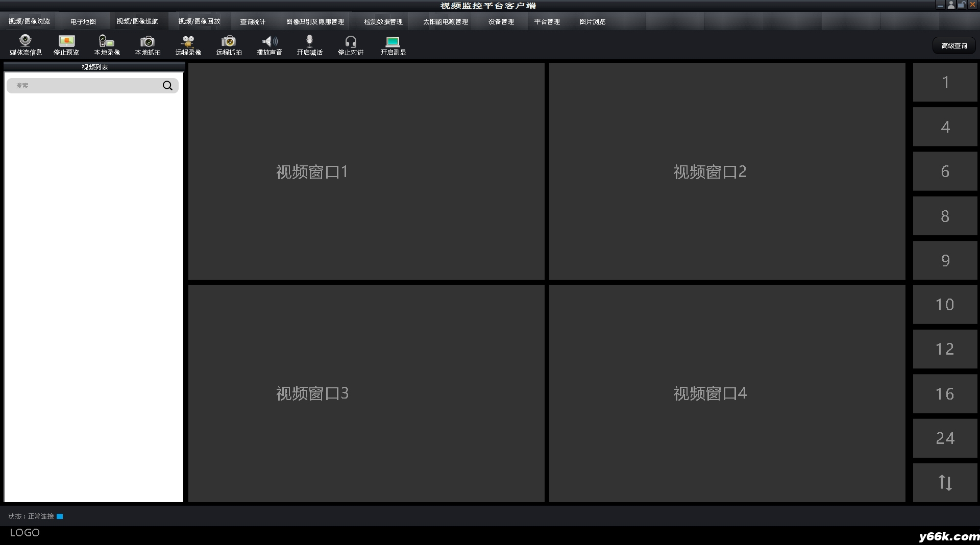Start 本地录像 local recording
The width and height of the screenshot is (980, 545).
(107, 41)
